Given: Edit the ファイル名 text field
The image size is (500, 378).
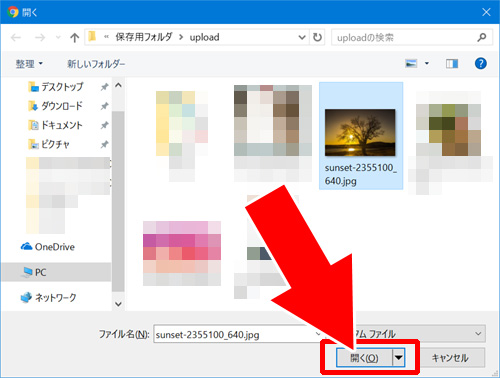Looking at the screenshot, I should click(237, 334).
